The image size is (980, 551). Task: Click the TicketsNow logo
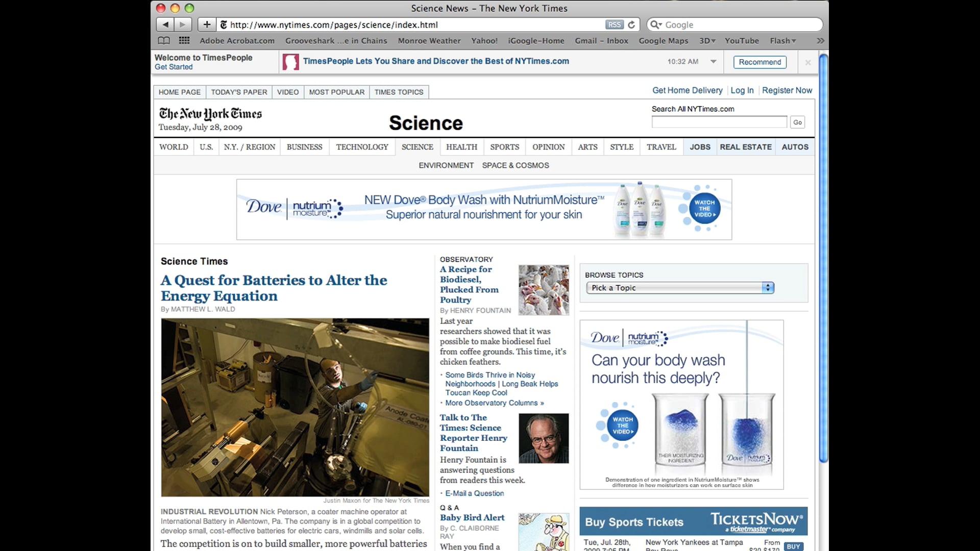[x=756, y=521]
